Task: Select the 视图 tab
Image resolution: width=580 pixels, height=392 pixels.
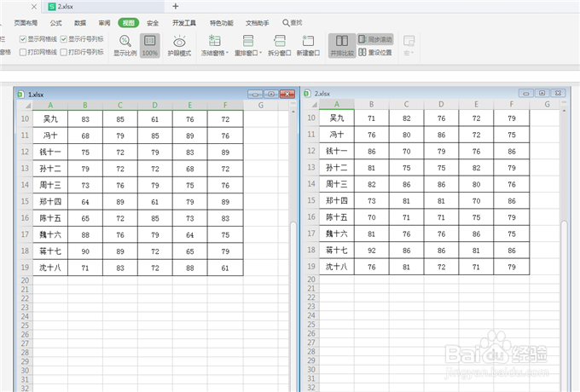Action: [x=128, y=23]
